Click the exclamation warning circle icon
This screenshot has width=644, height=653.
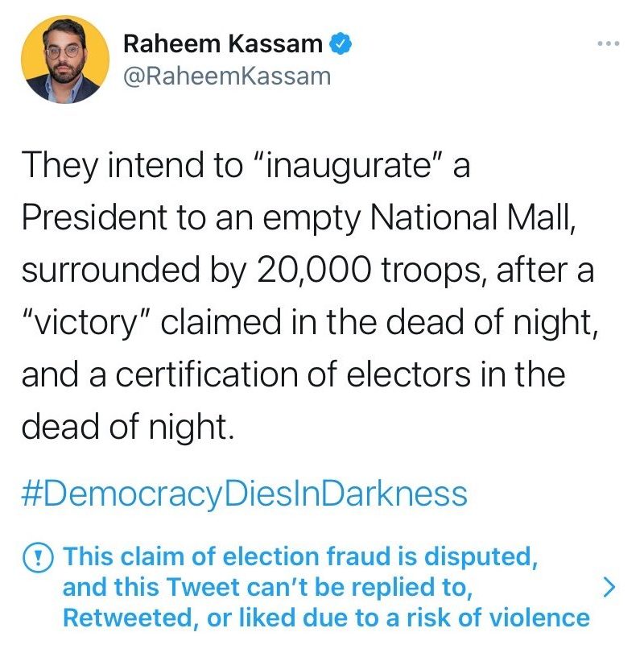pyautogui.click(x=37, y=556)
